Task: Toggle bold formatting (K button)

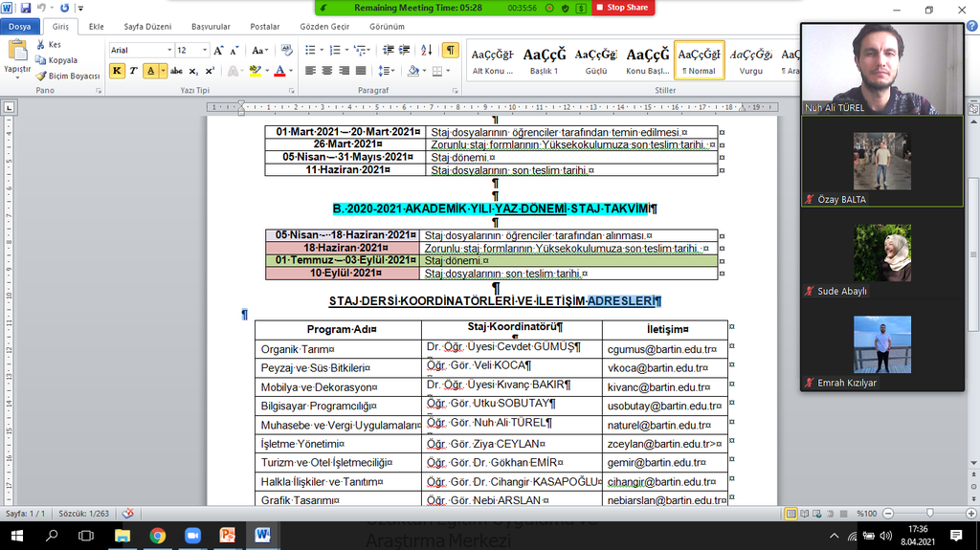Action: 117,71
